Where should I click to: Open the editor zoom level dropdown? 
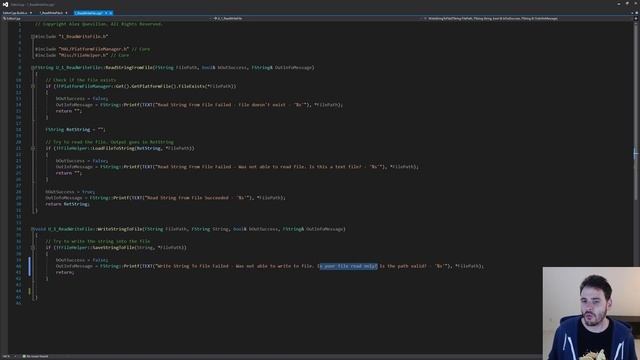[x=9, y=356]
